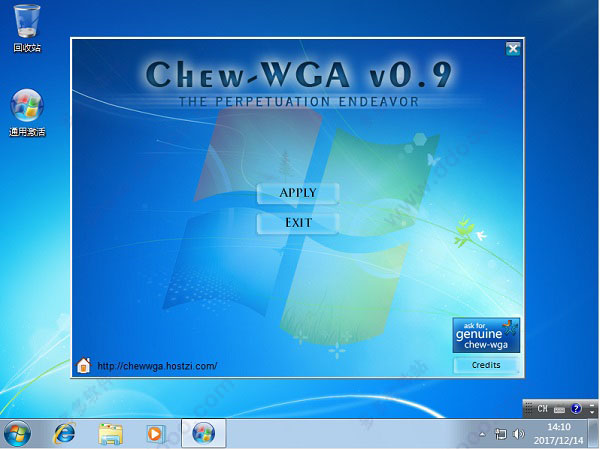Open the Windows Start menu
Image resolution: width=600 pixels, height=449 pixels.
pyautogui.click(x=18, y=433)
